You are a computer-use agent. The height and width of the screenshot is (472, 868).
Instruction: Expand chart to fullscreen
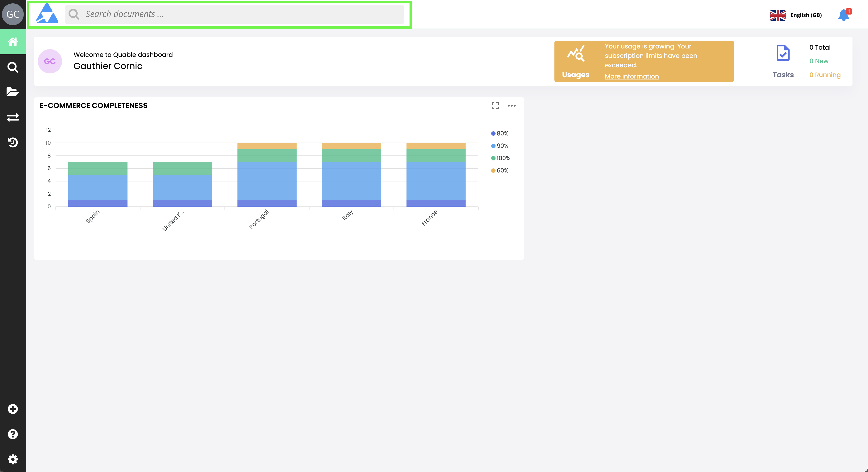(495, 106)
